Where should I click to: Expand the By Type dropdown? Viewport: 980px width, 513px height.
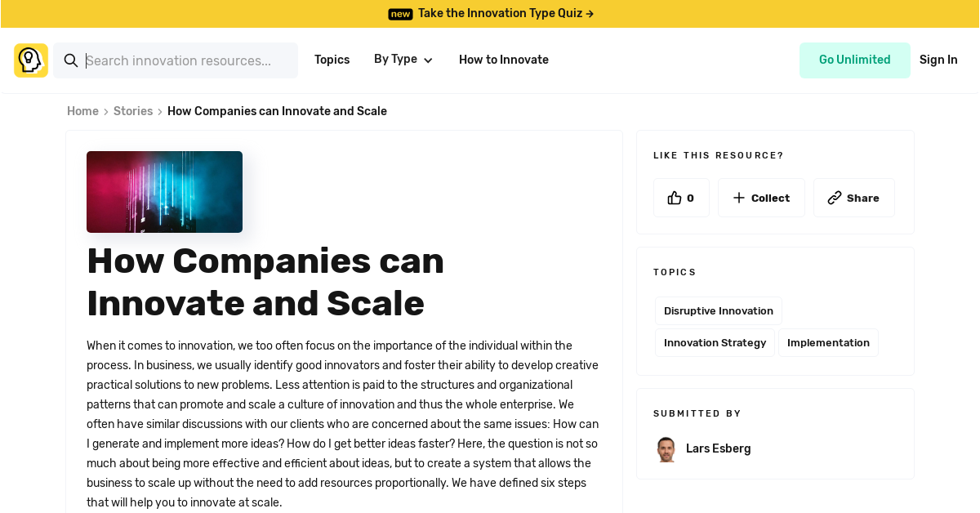403,60
